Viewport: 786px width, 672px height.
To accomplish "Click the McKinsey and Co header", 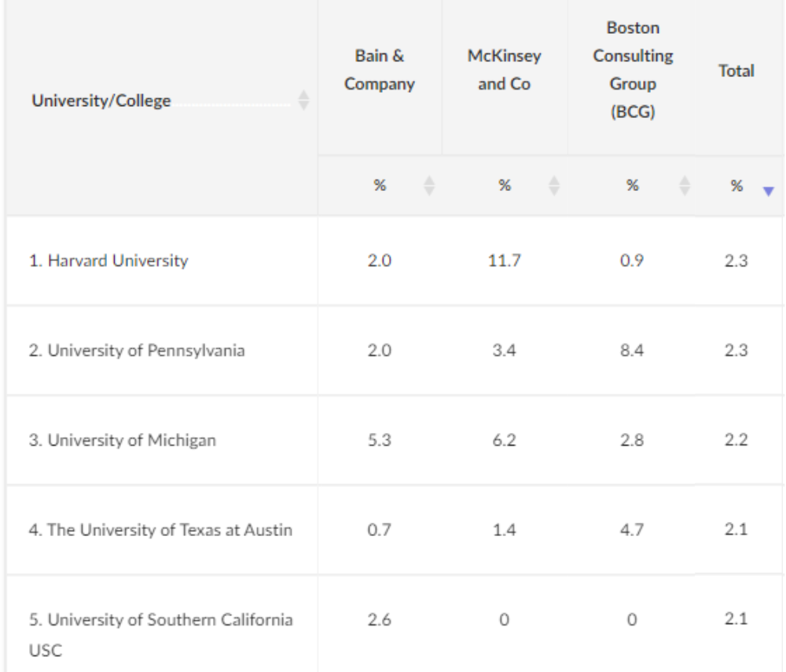I will point(505,70).
